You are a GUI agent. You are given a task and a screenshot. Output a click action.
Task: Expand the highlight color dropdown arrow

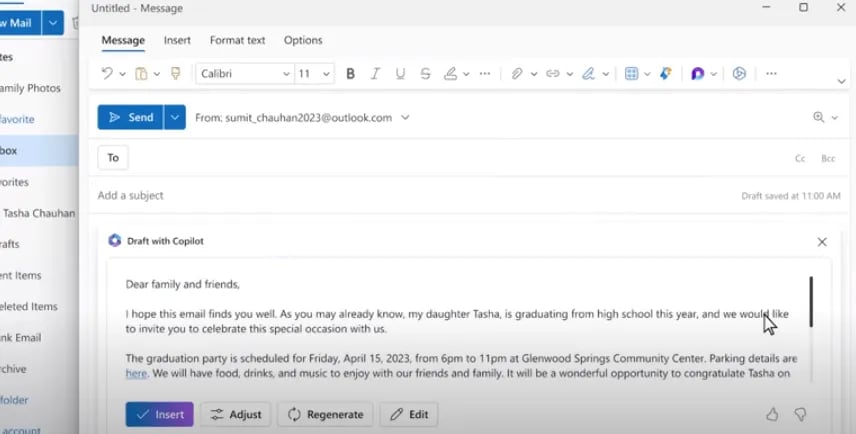click(466, 74)
